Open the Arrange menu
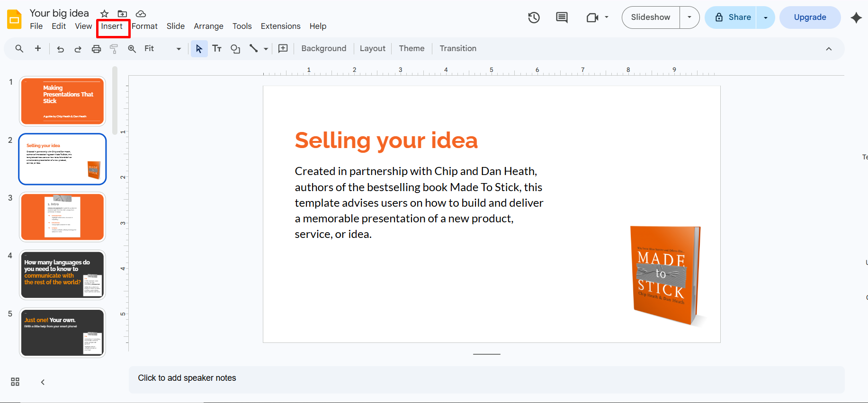Screen dimensions: 868x403 pyautogui.click(x=208, y=26)
